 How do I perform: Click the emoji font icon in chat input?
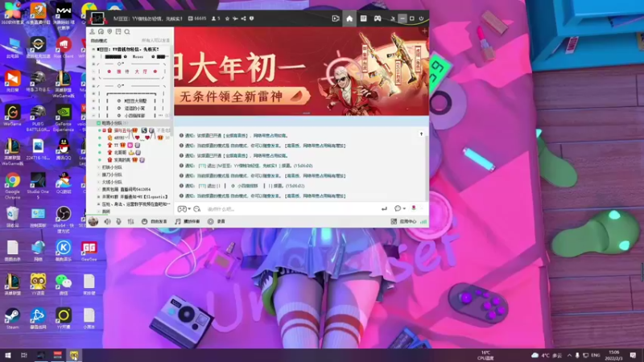[x=197, y=209]
